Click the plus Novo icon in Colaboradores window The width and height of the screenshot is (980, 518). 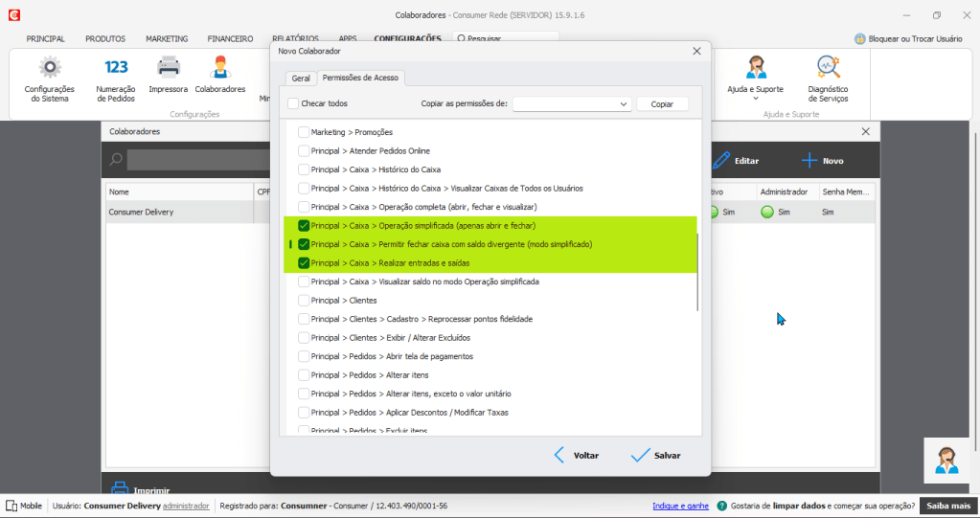click(809, 161)
